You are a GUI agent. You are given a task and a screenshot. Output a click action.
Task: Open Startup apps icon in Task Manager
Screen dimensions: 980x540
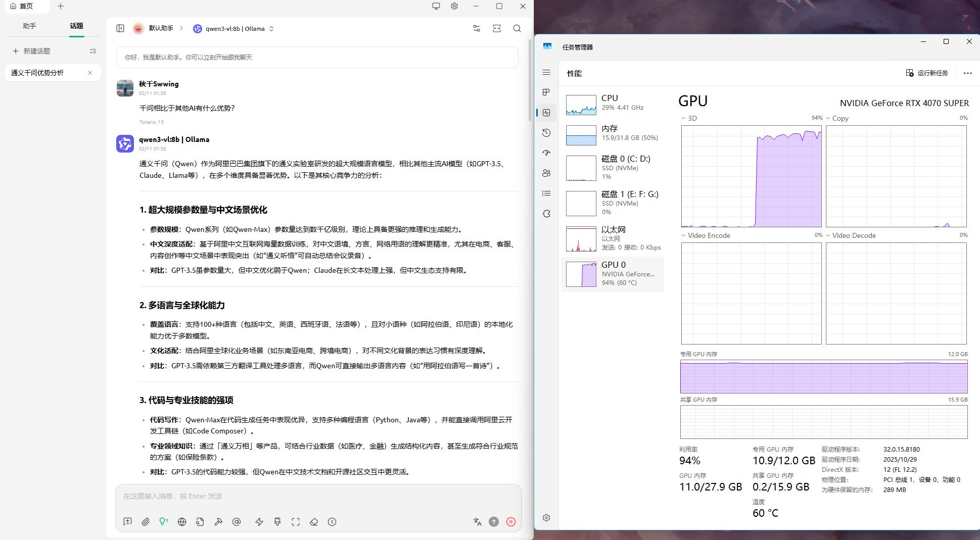(546, 153)
